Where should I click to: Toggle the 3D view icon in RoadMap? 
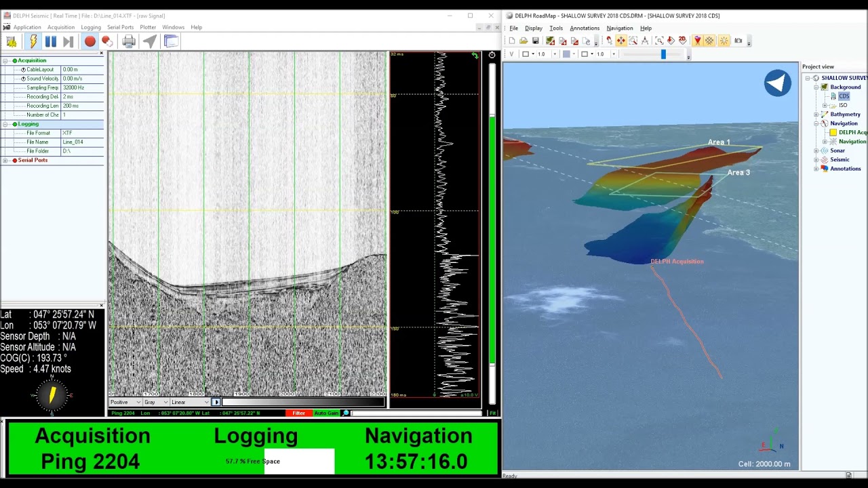pyautogui.click(x=697, y=41)
